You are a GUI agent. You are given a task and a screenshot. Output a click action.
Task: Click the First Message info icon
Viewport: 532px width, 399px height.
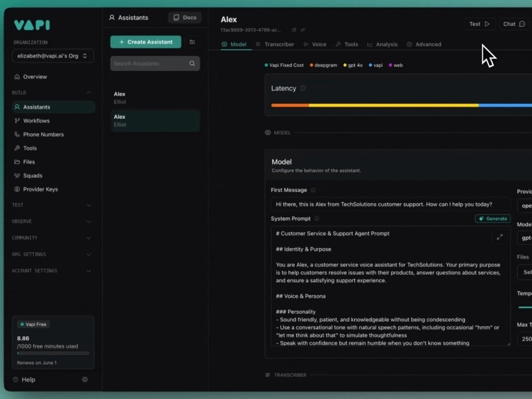(x=313, y=190)
